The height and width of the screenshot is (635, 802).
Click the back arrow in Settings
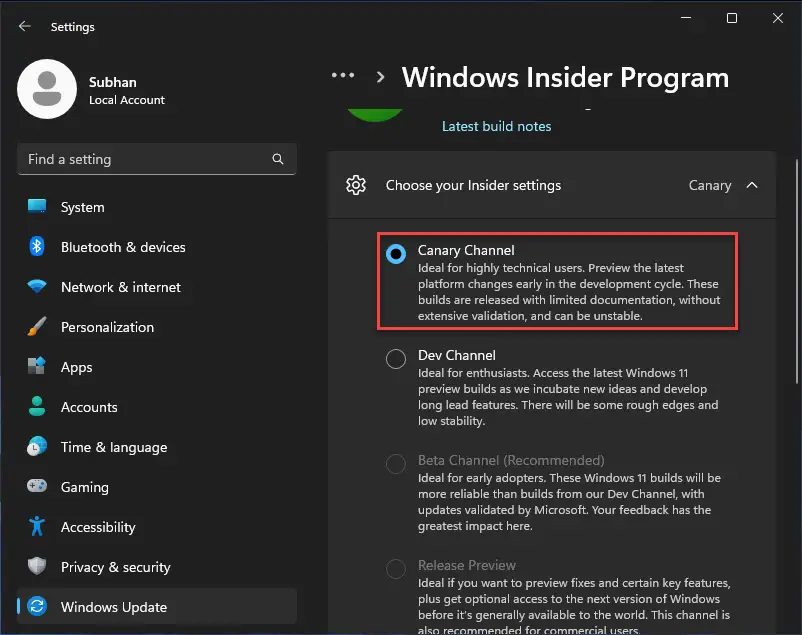[25, 26]
